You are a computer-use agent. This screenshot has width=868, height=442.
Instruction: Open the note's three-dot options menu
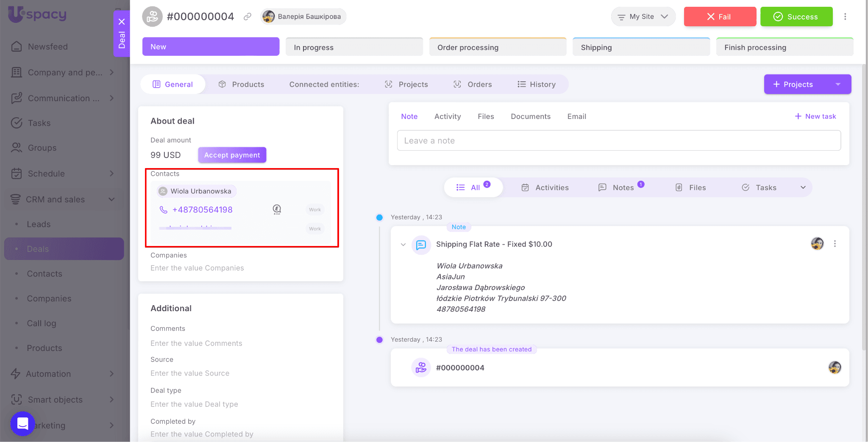[835, 244]
